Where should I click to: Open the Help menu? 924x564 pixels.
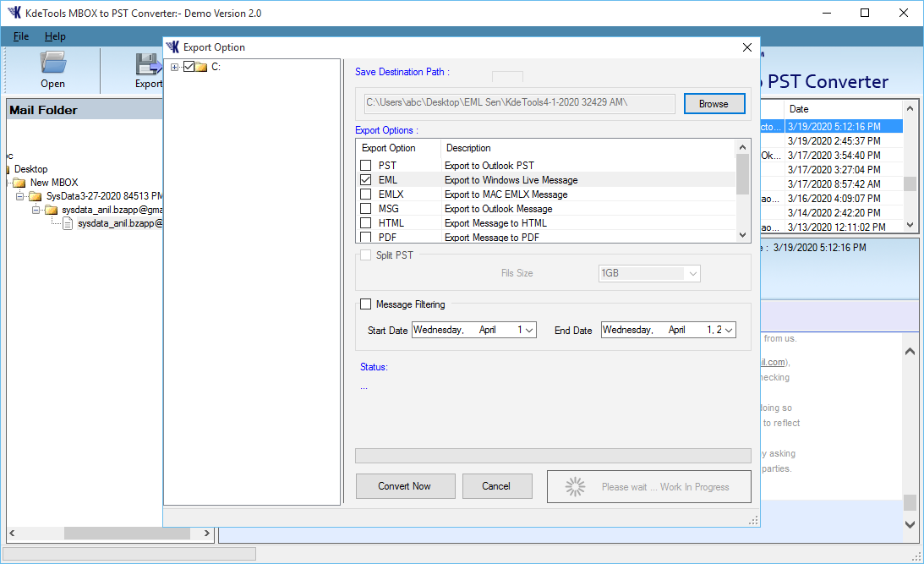[55, 36]
